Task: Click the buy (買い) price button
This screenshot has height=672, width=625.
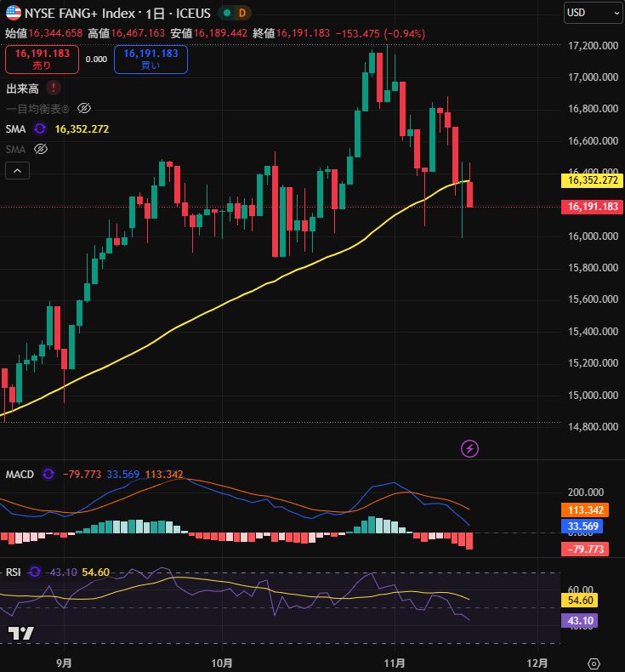Action: click(x=151, y=59)
